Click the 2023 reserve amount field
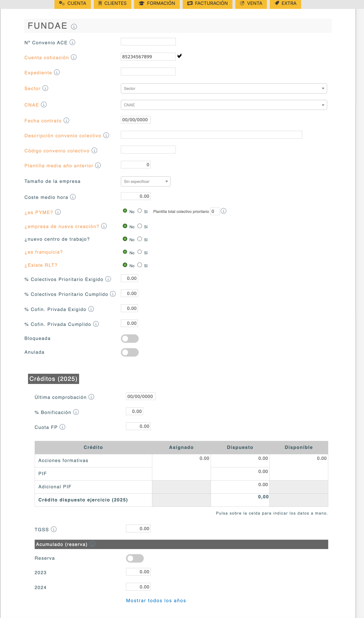Viewport: 364px width, 618px height. coord(138,572)
